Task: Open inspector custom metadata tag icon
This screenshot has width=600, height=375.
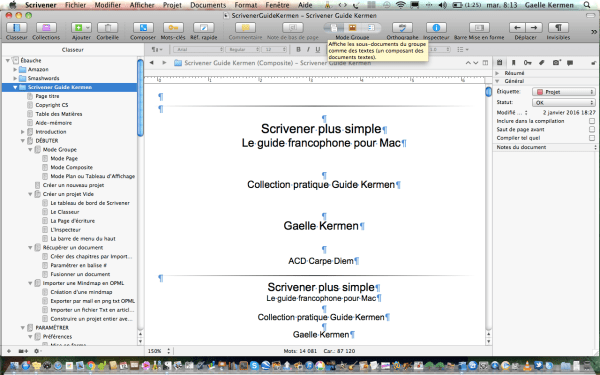Action: tap(541, 63)
